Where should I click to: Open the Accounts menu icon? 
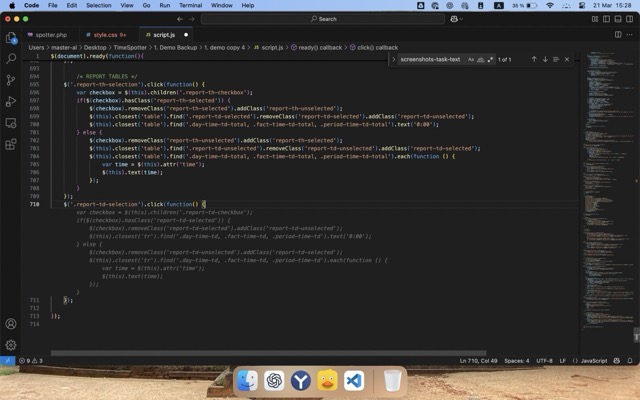(x=11, y=324)
